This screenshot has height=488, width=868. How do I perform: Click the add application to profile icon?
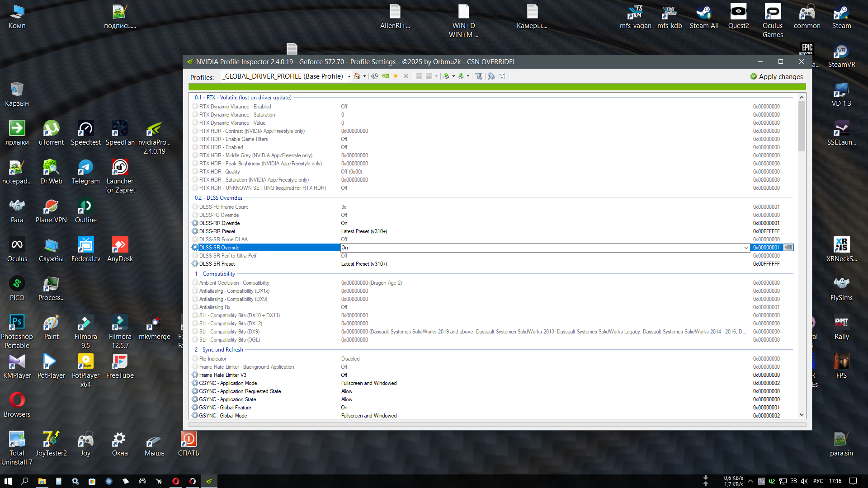point(419,76)
